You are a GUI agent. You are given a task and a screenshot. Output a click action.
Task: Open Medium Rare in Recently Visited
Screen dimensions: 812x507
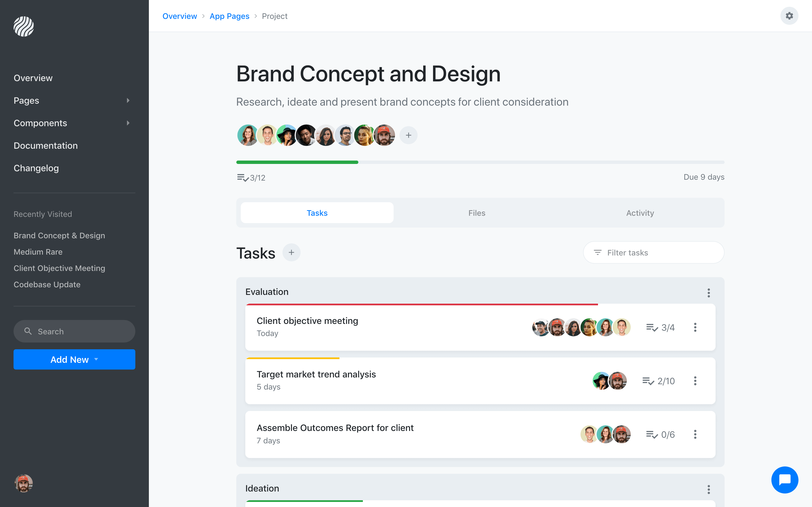38,252
